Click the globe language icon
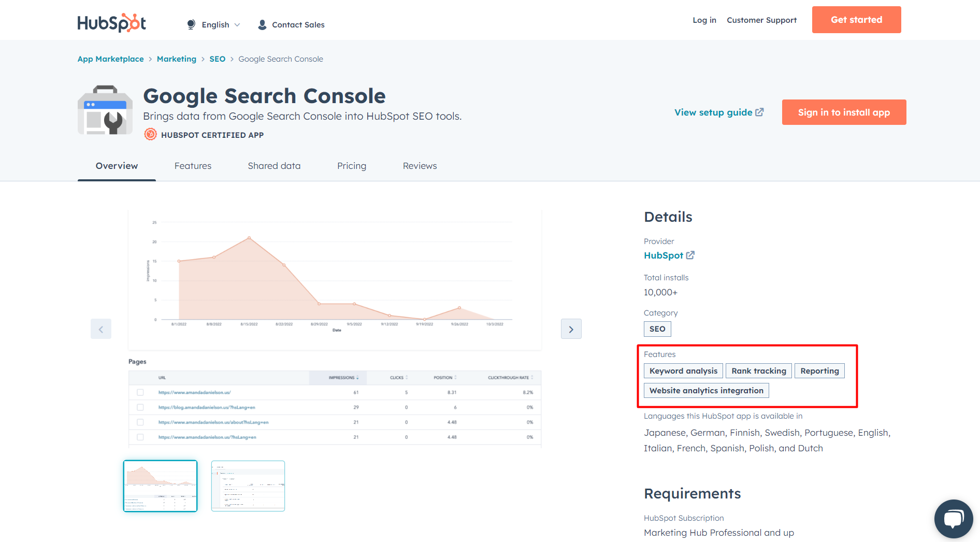Image resolution: width=980 pixels, height=542 pixels. pyautogui.click(x=191, y=24)
